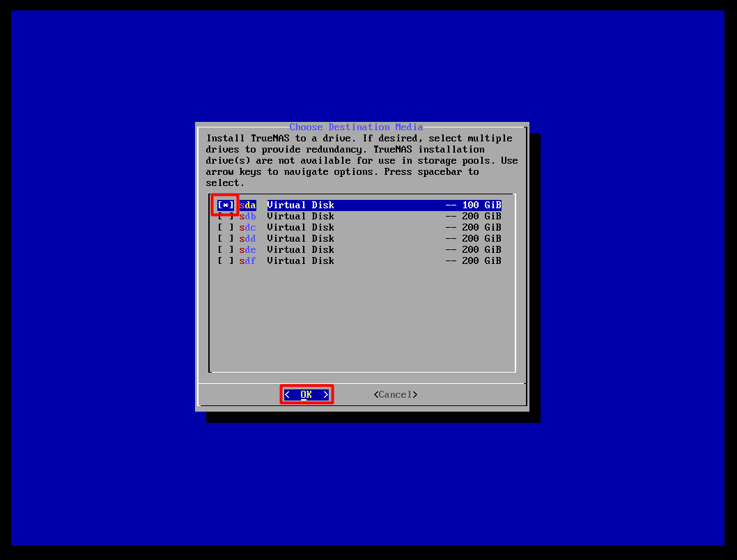
Task: Toggle the sdf disk checkbox
Action: [x=225, y=260]
